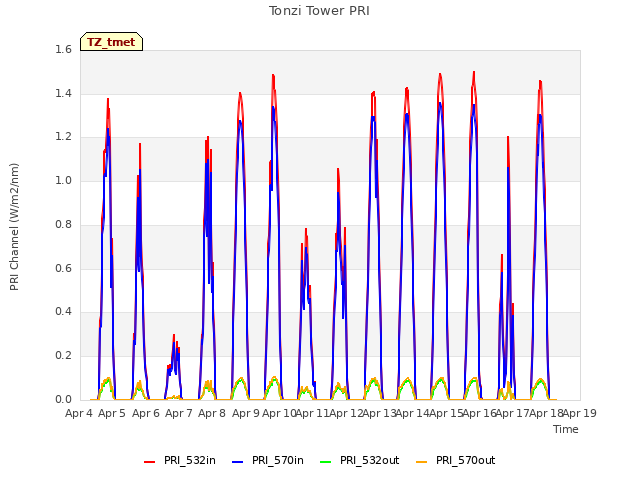
Task: Click the 0.4 y-axis tick label
Action: 63,311
